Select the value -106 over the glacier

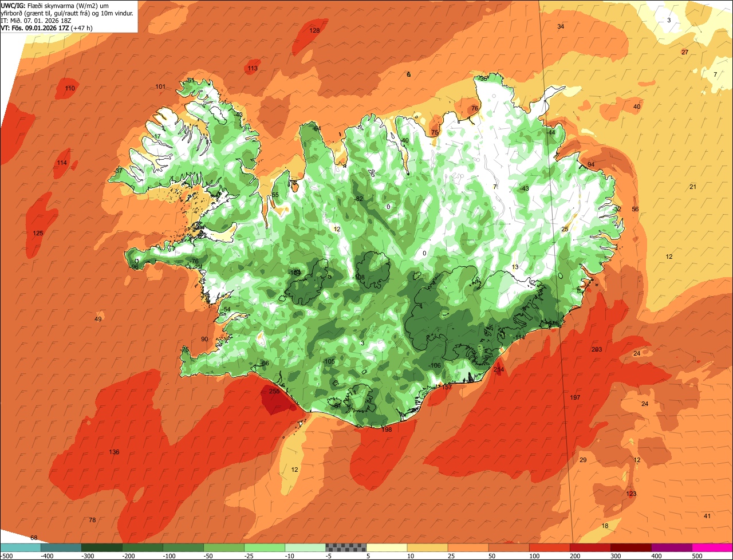coord(435,366)
